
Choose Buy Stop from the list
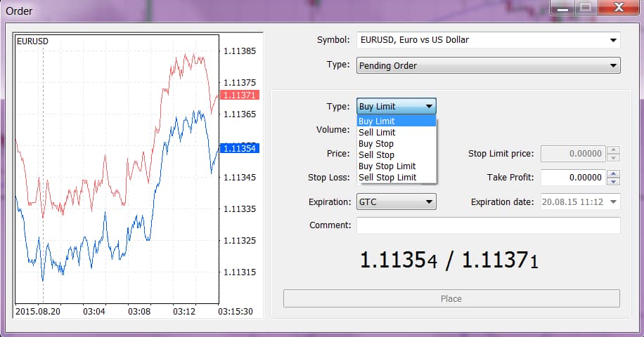(x=397, y=143)
